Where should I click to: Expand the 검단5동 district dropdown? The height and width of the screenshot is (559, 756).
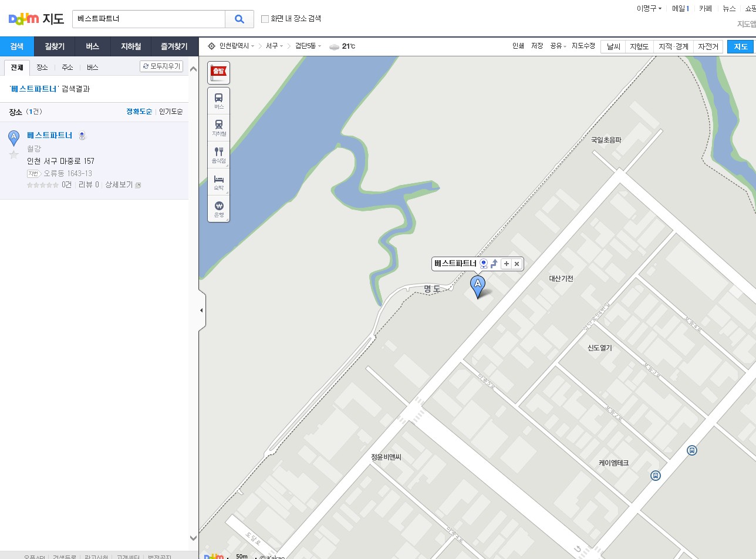(x=308, y=46)
